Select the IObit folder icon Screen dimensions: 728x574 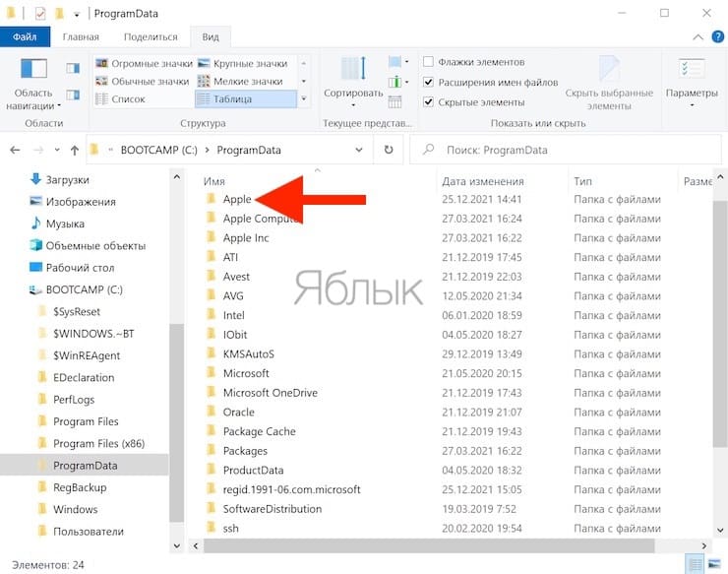(212, 334)
